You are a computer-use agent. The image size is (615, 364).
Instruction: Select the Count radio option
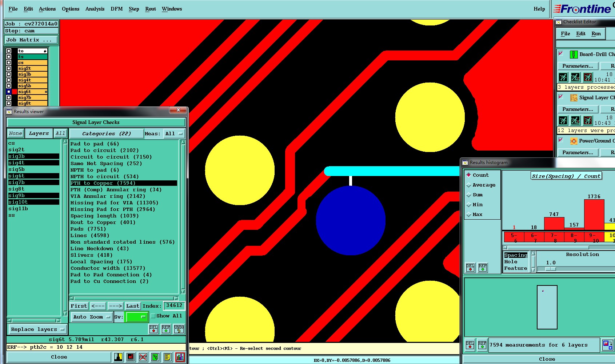[x=469, y=175]
